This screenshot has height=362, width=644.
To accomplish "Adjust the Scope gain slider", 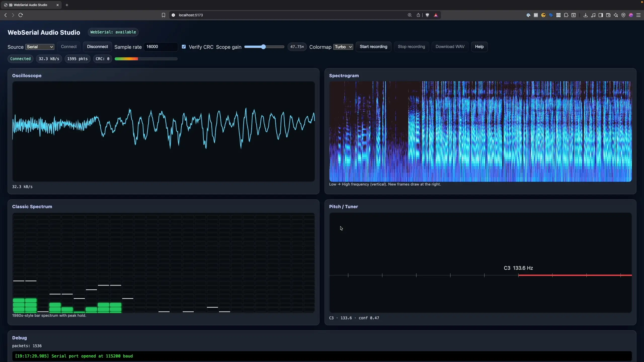I will tap(263, 47).
